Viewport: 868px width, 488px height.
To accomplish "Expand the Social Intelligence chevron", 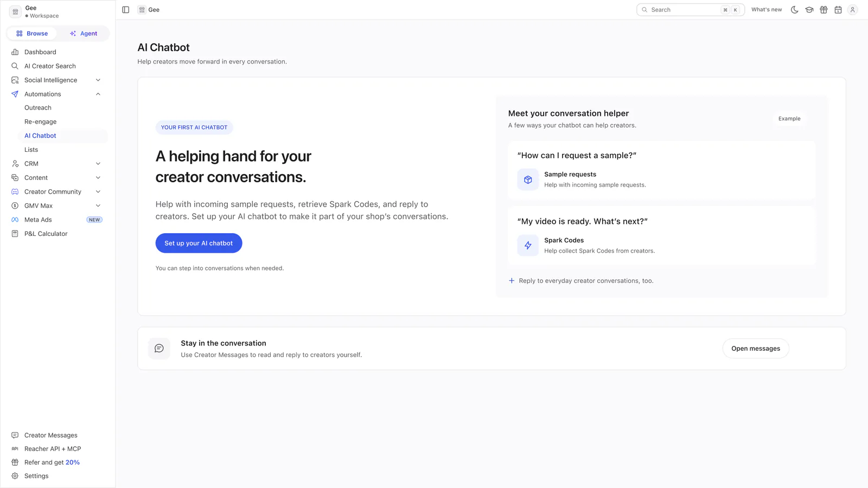I will pos(98,80).
